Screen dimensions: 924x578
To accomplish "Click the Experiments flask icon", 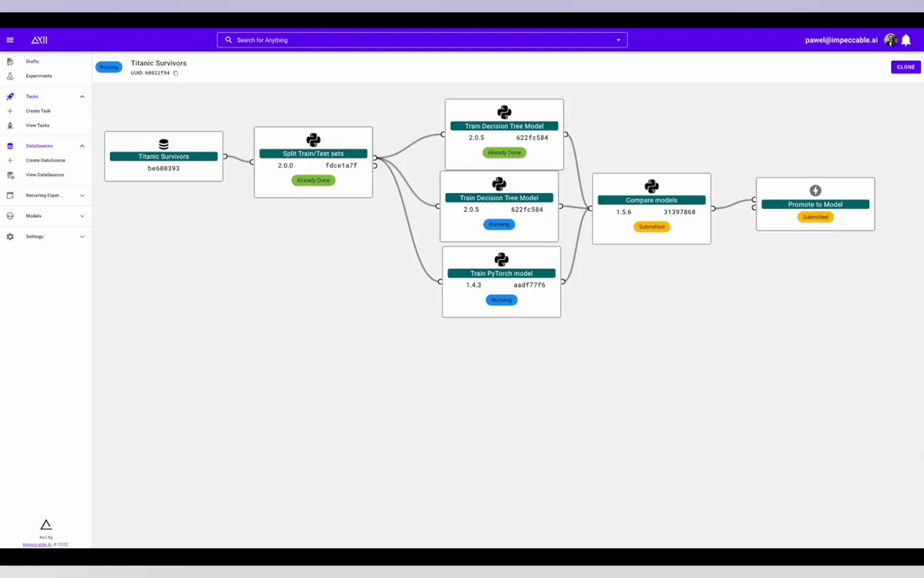I will click(10, 76).
